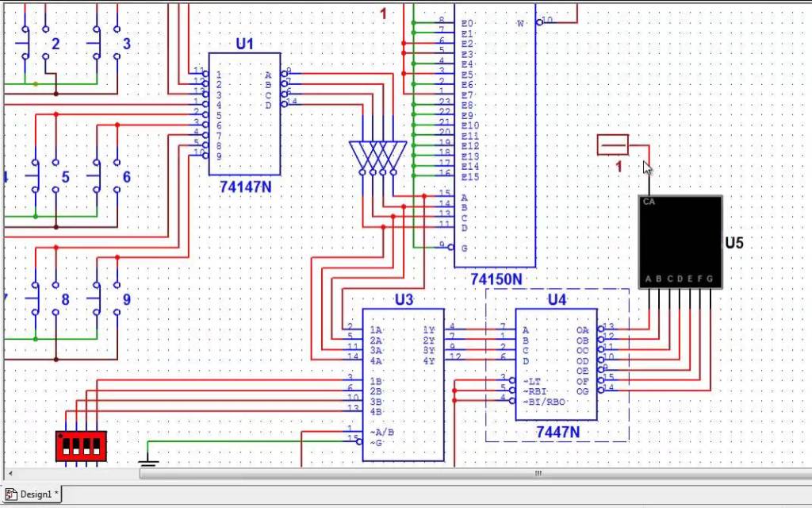Select the 74150N multiplexer component
The image size is (812, 508).
[x=495, y=135]
